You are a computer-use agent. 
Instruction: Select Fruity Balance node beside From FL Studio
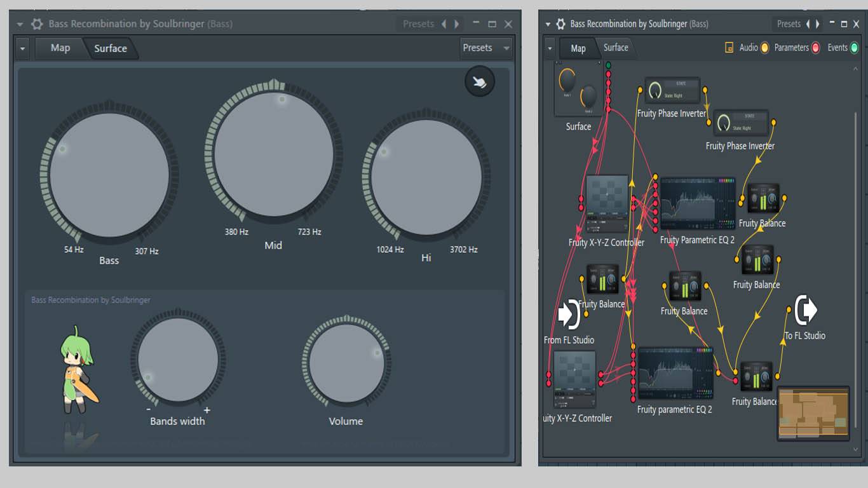602,280
